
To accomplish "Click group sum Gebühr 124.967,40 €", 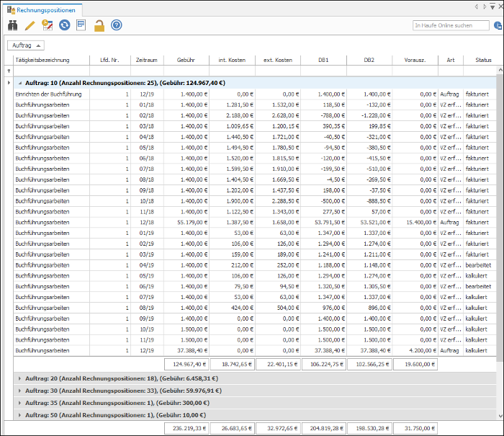I will pyautogui.click(x=186, y=364).
